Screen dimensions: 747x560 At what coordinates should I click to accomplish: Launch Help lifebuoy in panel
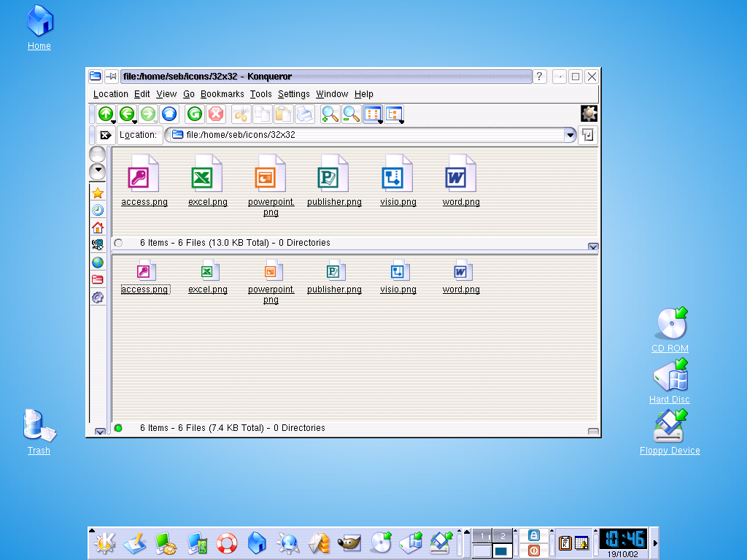pyautogui.click(x=227, y=542)
